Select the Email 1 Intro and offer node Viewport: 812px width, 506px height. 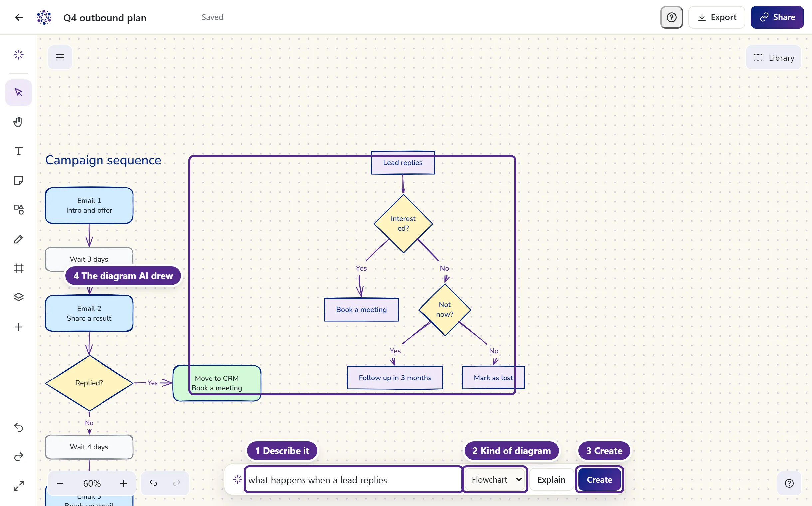(89, 205)
